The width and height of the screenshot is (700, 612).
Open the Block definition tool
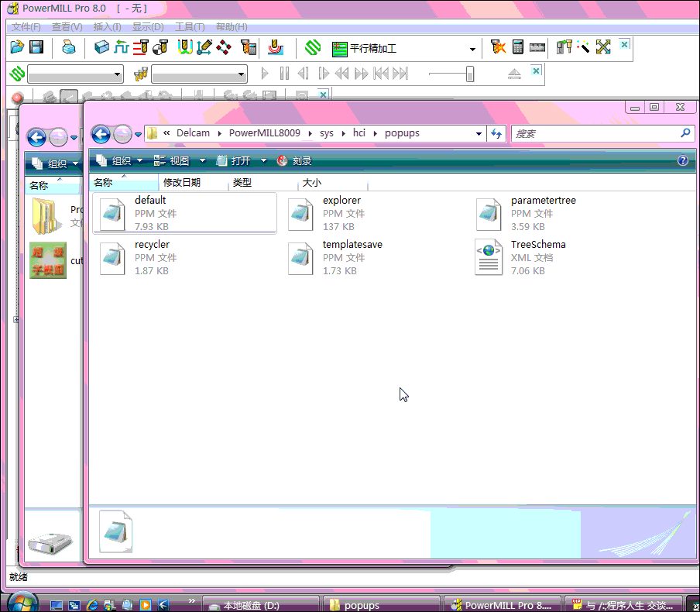point(101,46)
